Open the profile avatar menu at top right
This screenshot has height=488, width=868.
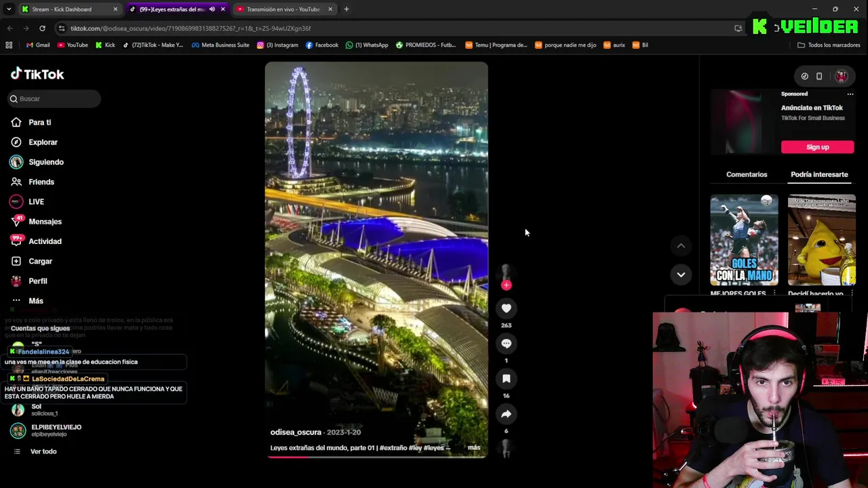point(841,77)
